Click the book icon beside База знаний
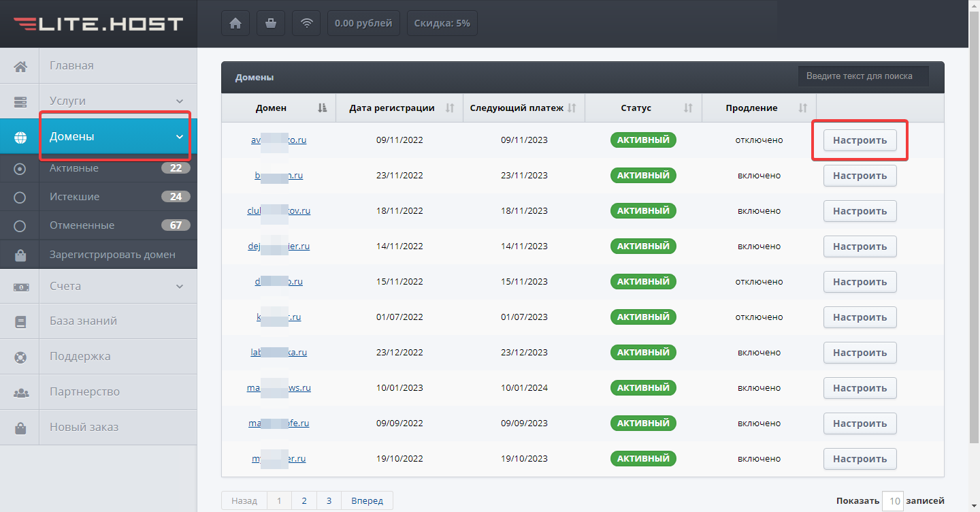 tap(20, 321)
